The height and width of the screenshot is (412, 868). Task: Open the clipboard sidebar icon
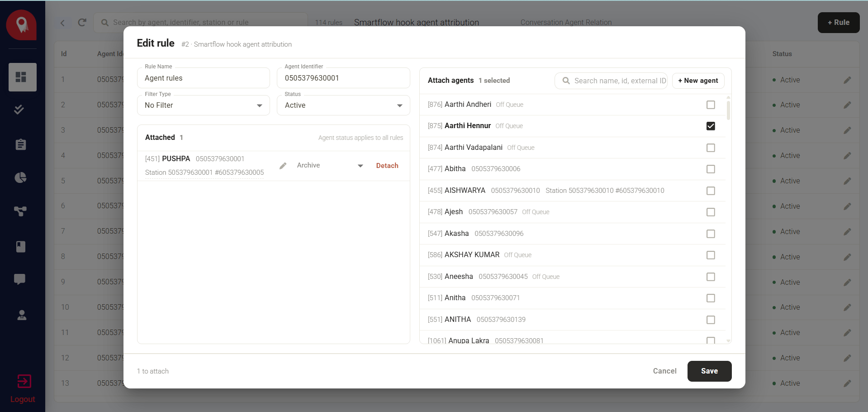coord(21,144)
